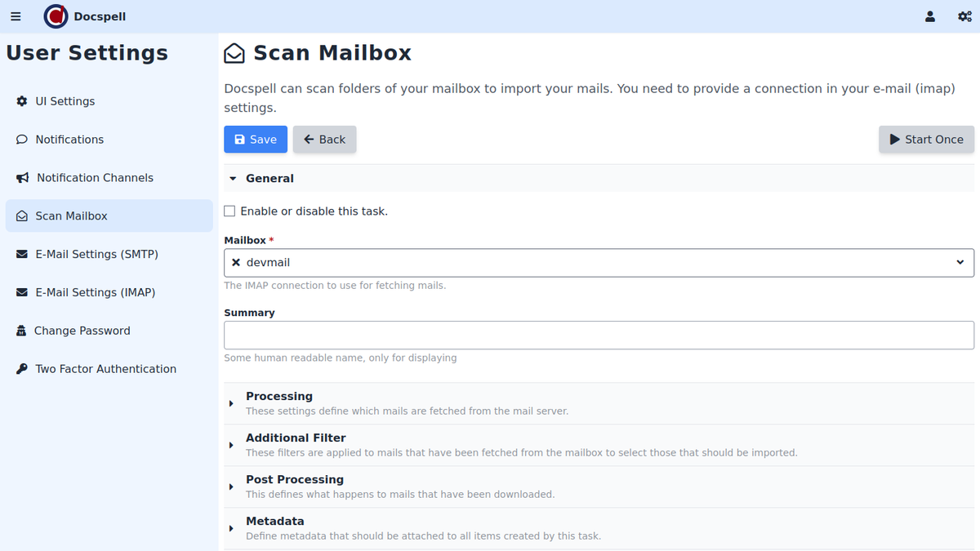
Task: Click the Docspell logo icon
Action: tap(56, 16)
